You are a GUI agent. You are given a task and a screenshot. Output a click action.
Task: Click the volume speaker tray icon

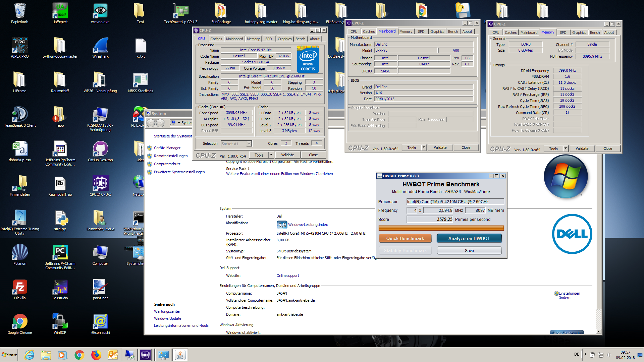point(609,355)
